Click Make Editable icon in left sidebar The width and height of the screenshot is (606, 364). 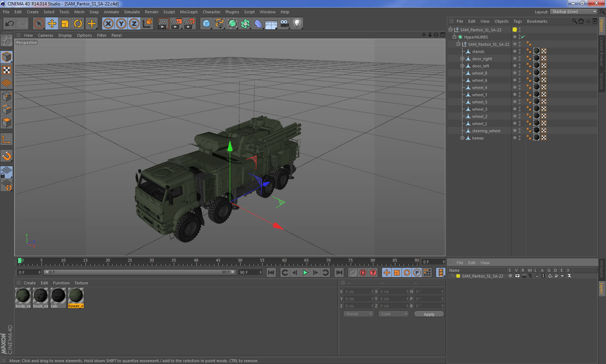point(6,40)
